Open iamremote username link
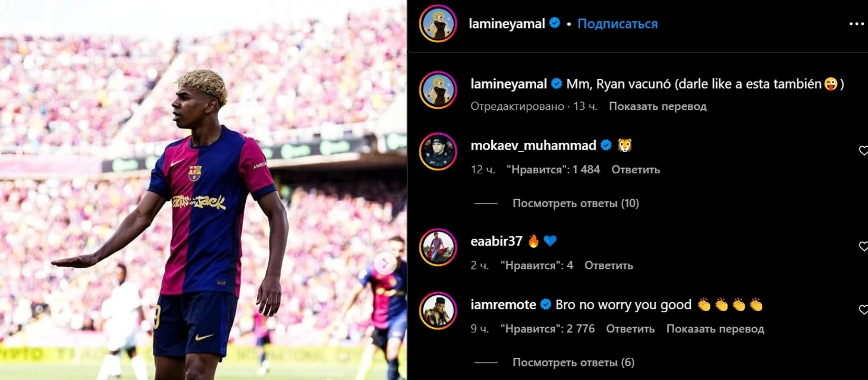 (503, 305)
